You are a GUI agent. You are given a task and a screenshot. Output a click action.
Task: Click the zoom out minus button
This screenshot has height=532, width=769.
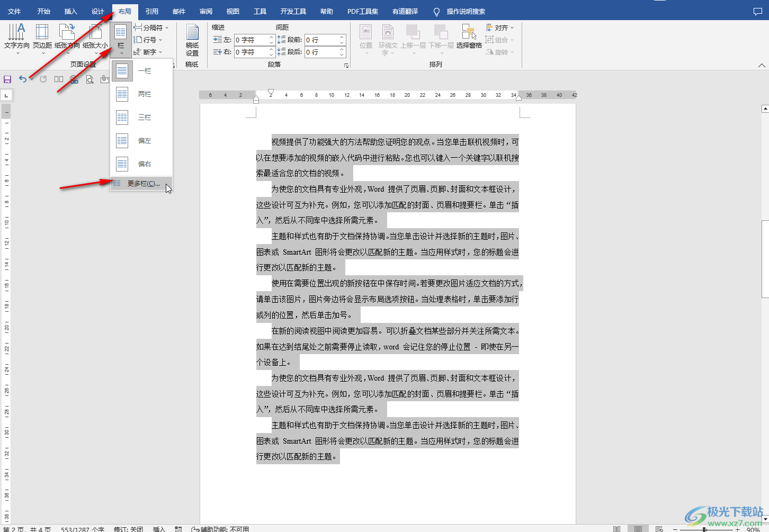click(676, 529)
